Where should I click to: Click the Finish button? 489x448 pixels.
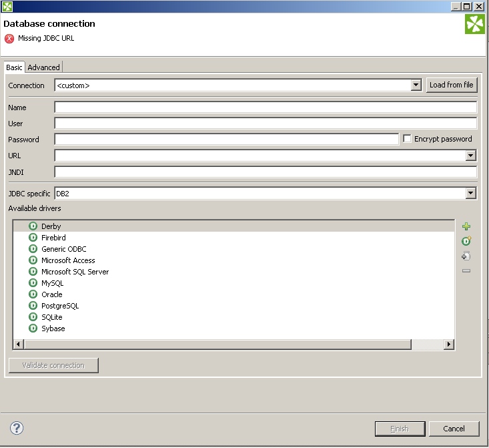pos(400,429)
